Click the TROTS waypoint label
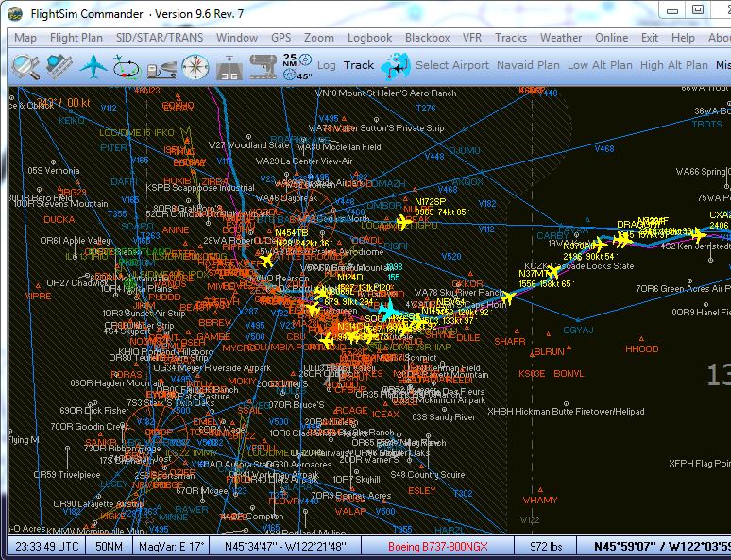 706,125
